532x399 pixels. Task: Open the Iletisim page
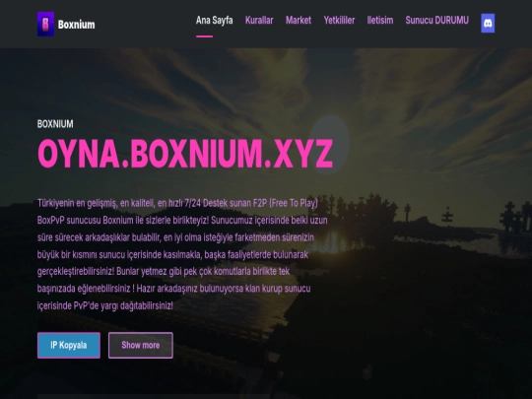380,20
